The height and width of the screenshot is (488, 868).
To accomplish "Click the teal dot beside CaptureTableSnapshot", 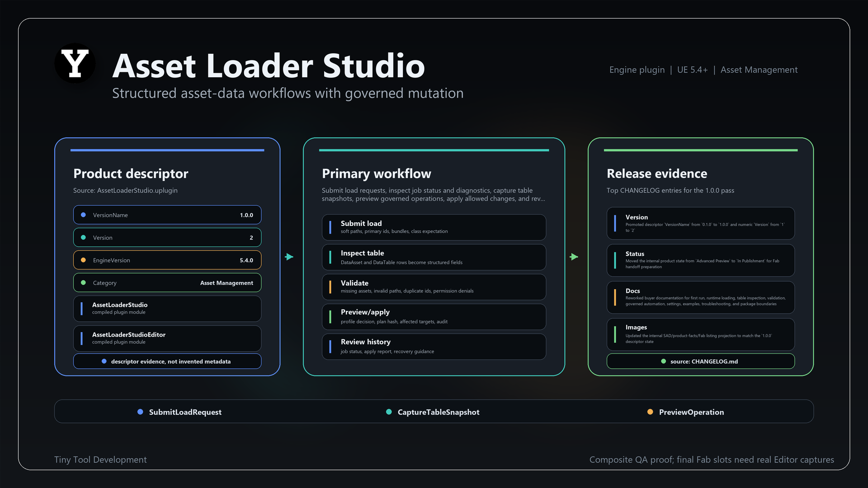I will click(x=389, y=412).
